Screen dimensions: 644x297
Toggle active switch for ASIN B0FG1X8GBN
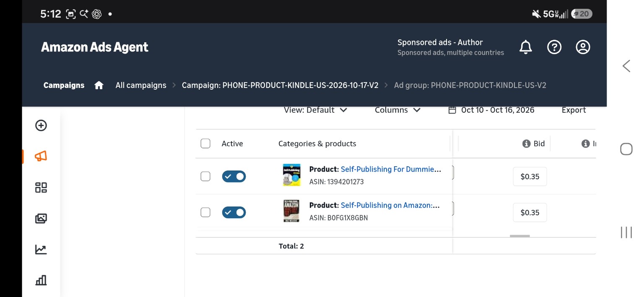234,212
